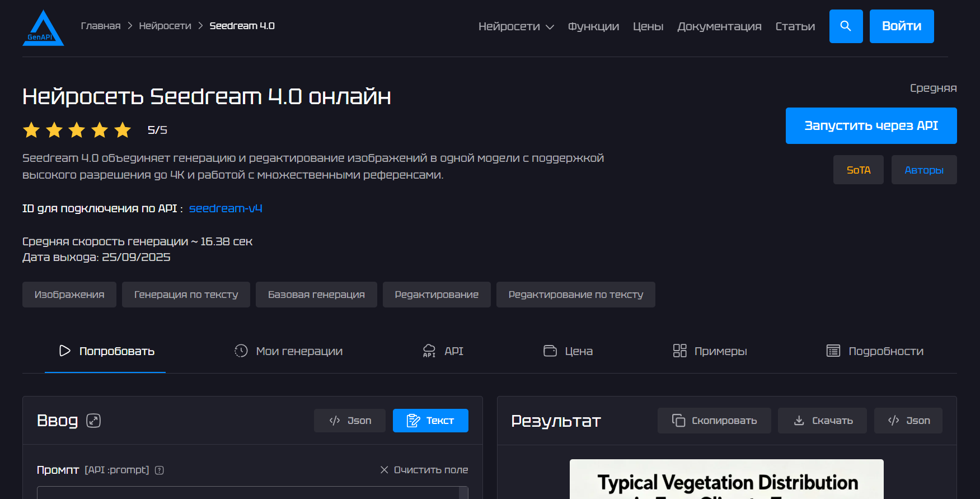Open the Цены menu item
Viewport: 980px width, 499px height.
pos(648,26)
